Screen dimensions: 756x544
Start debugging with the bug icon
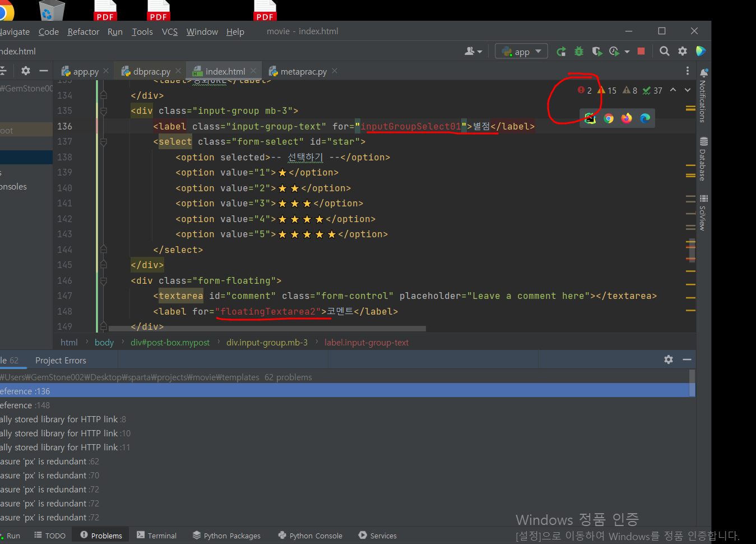click(x=579, y=52)
